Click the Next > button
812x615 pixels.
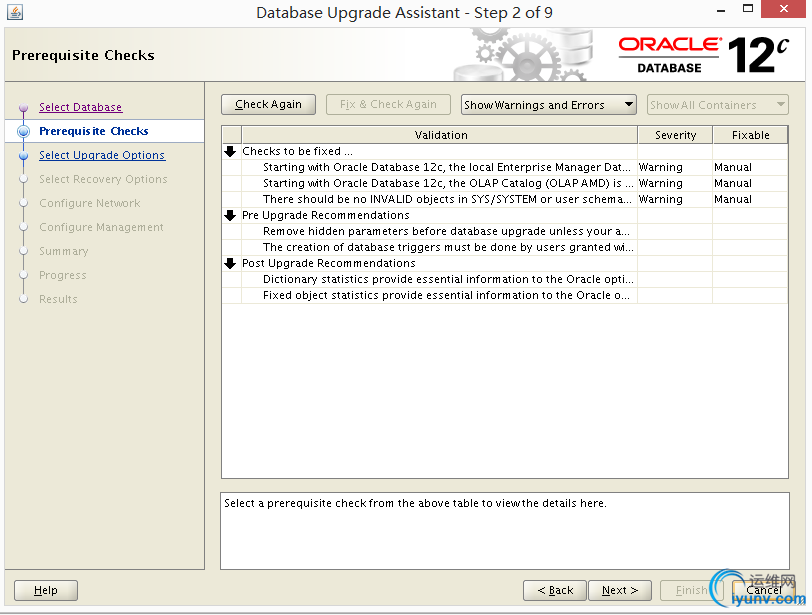point(620,590)
